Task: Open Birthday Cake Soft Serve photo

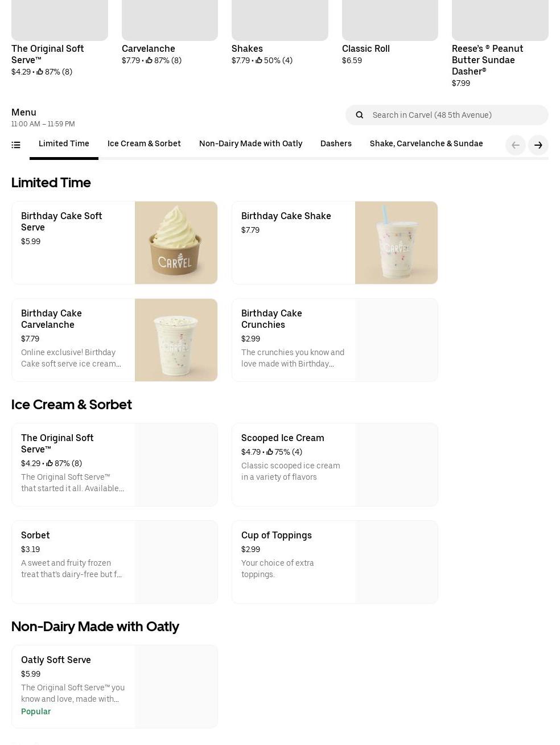Action: click(x=176, y=242)
